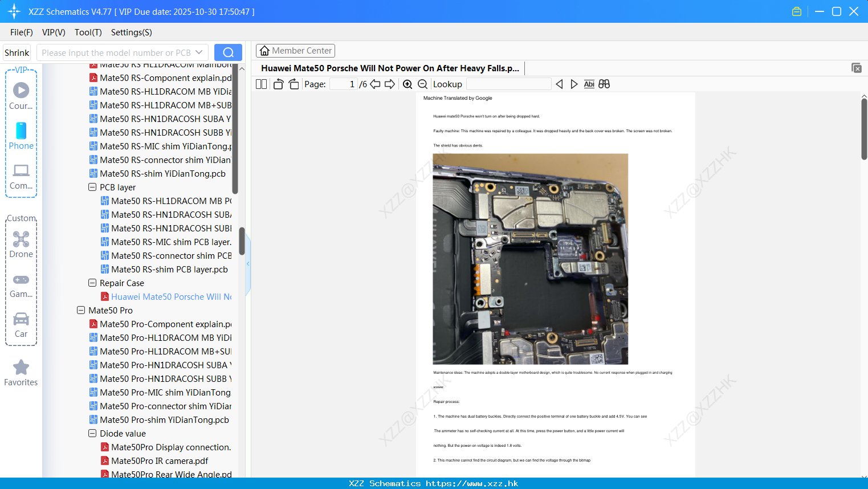The width and height of the screenshot is (868, 489).
Task: Open the File menu
Action: coord(22,32)
